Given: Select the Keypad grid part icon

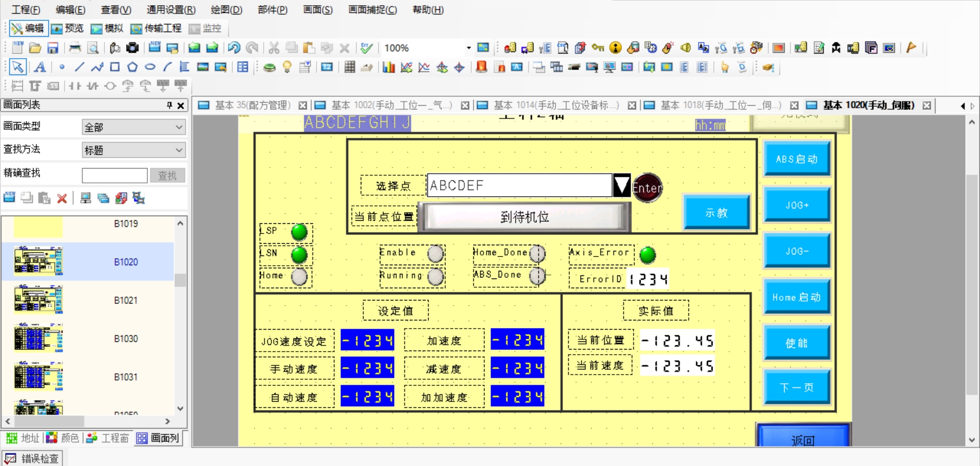Looking at the screenshot, I should pyautogui.click(x=350, y=67).
